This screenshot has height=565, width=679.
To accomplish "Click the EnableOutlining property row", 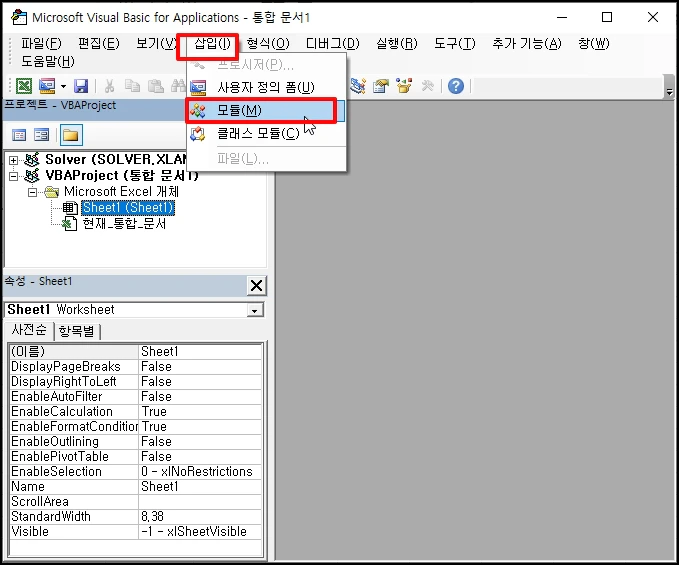I will coord(136,442).
